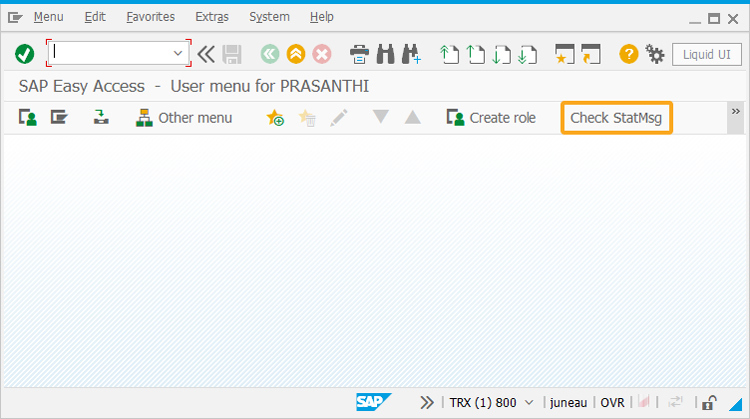Open the TRX (1) 800 system dropdown
Image resolution: width=750 pixels, height=419 pixels.
pyautogui.click(x=491, y=403)
